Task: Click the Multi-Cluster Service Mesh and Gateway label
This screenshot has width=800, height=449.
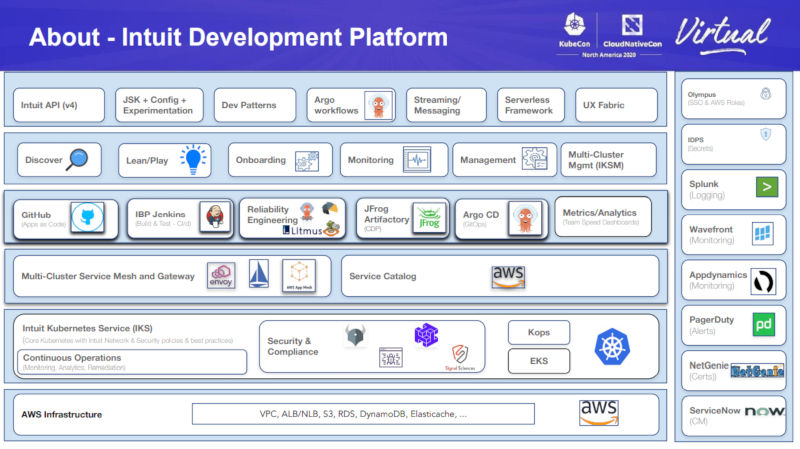Action: coord(108,276)
